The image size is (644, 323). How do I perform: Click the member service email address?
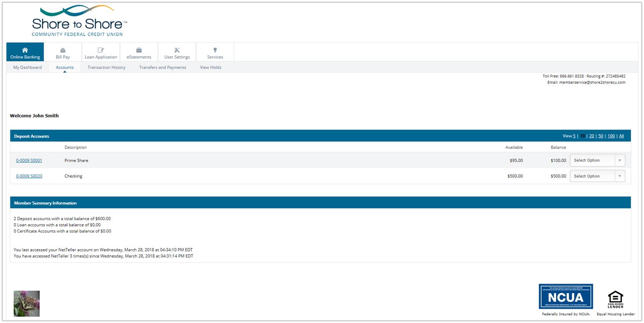coord(592,82)
